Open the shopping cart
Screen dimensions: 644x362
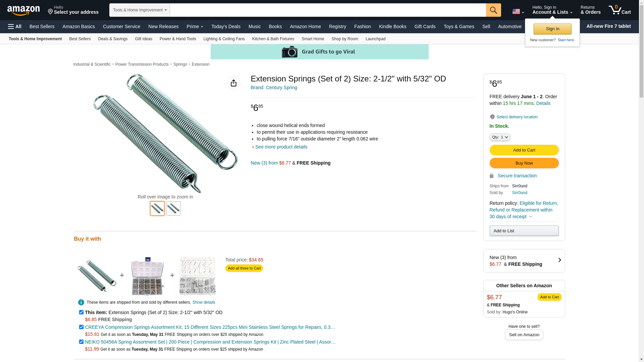(620, 10)
